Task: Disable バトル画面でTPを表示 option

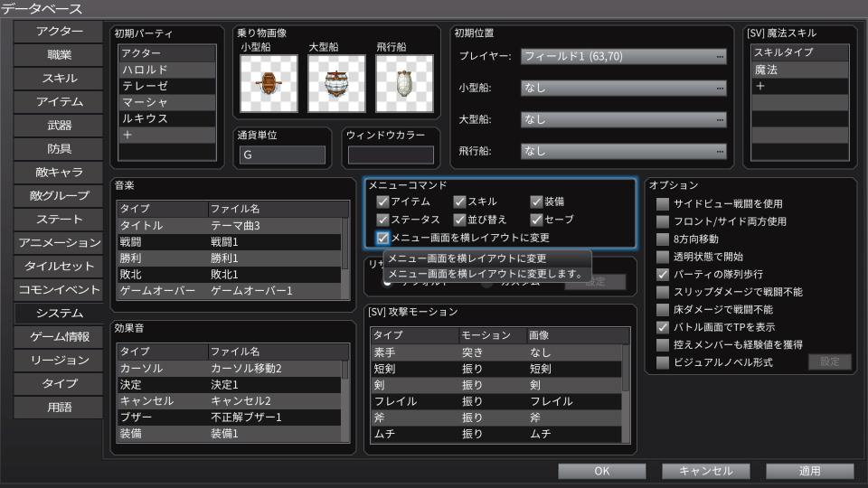Action: click(x=664, y=327)
